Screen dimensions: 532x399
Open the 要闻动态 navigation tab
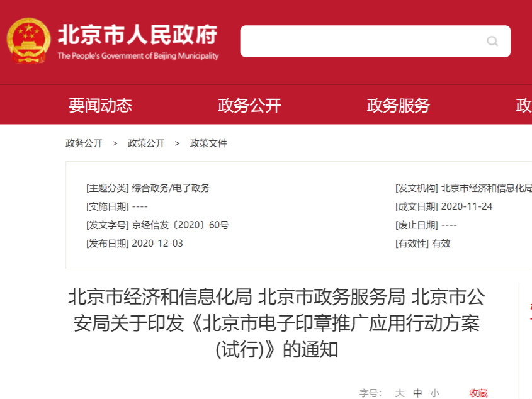[x=100, y=105]
